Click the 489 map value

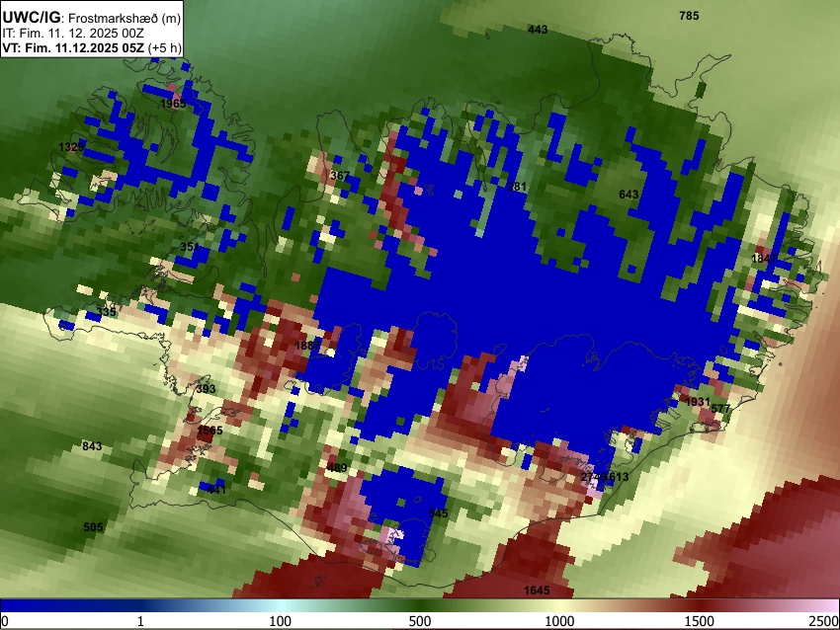click(337, 468)
